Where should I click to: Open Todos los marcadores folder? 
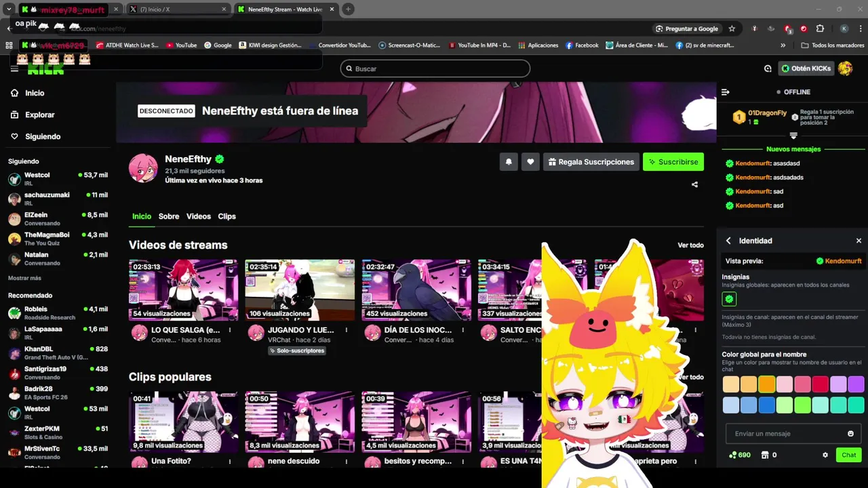pos(832,45)
